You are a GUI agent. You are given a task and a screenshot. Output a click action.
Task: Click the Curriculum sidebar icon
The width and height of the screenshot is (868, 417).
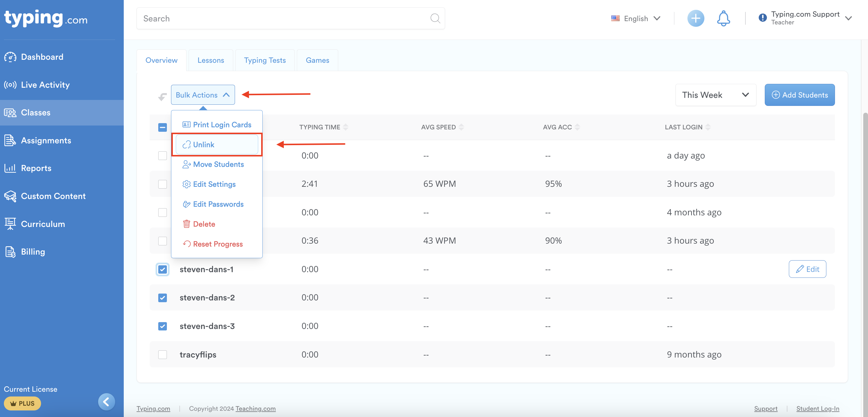point(10,224)
